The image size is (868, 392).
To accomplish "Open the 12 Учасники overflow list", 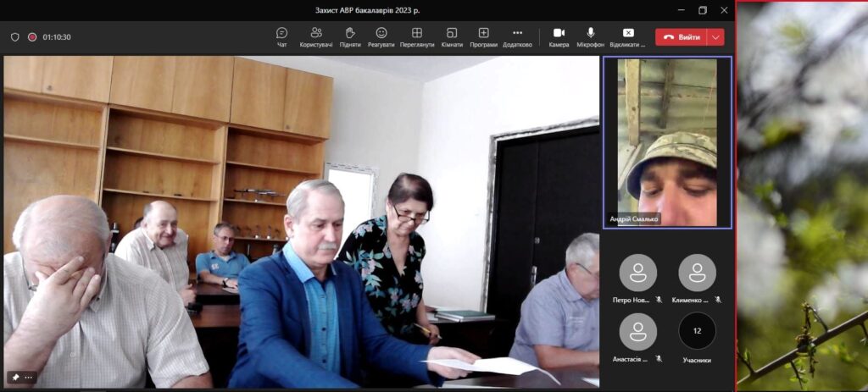I will pyautogui.click(x=697, y=332).
